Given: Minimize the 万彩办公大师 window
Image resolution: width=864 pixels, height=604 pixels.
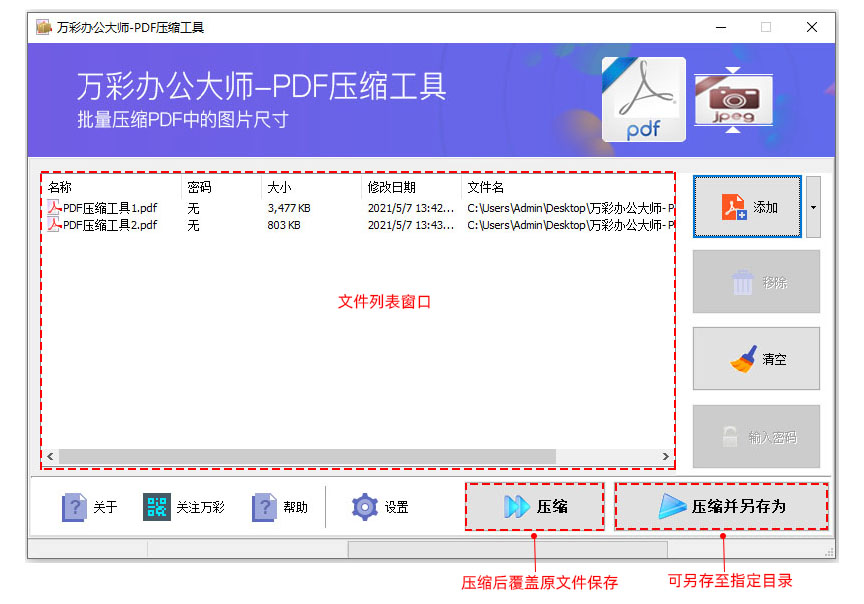Looking at the screenshot, I should coord(721,27).
